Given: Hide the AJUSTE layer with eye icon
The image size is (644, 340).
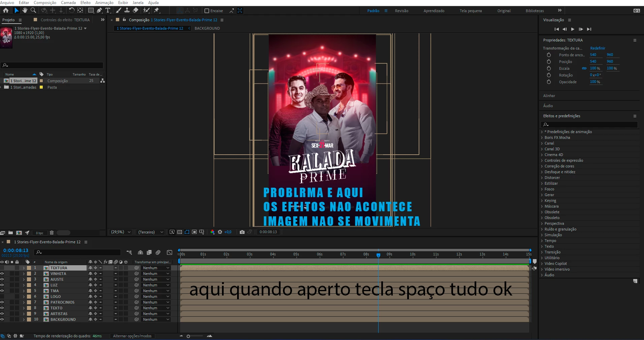Looking at the screenshot, I should click(2, 279).
